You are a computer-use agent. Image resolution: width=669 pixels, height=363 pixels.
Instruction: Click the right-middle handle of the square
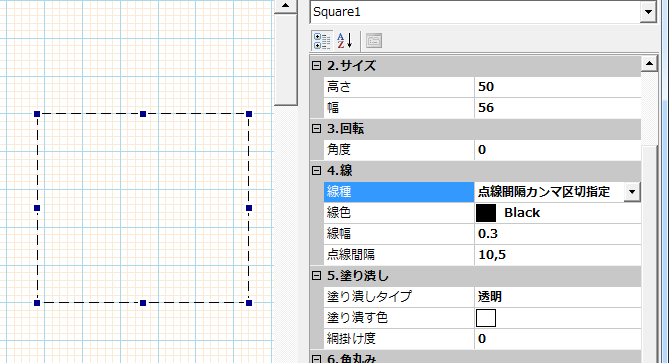249,208
